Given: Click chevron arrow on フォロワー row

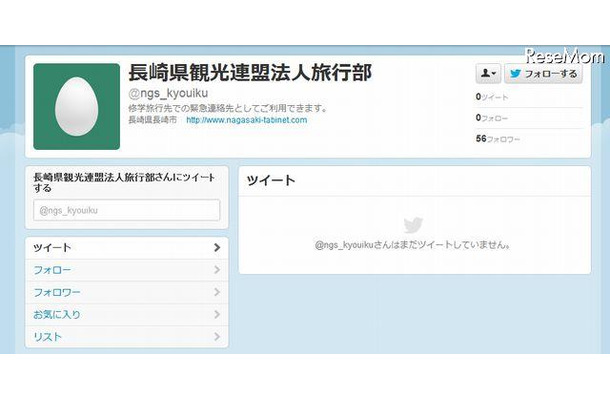Looking at the screenshot, I should 217,292.
